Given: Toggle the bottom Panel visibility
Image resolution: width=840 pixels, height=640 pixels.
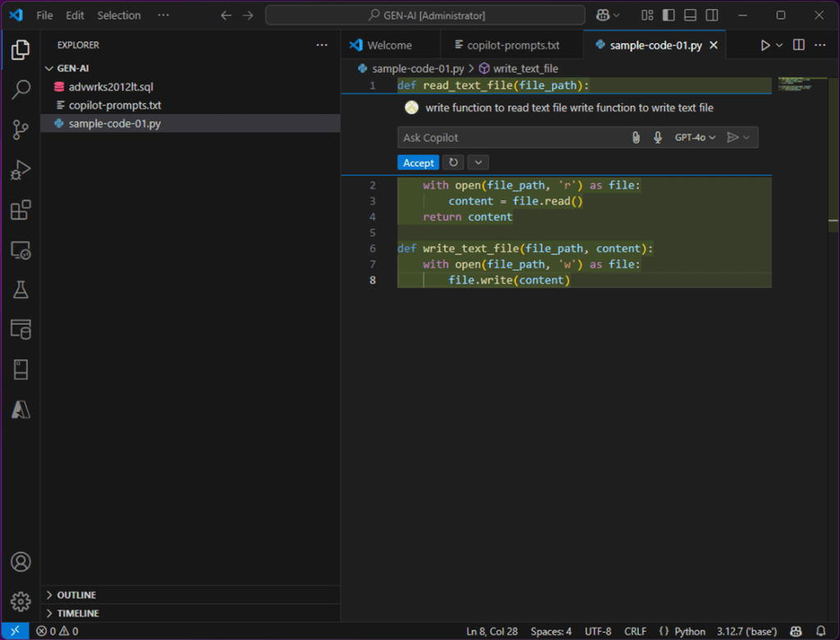Looking at the screenshot, I should 690,15.
